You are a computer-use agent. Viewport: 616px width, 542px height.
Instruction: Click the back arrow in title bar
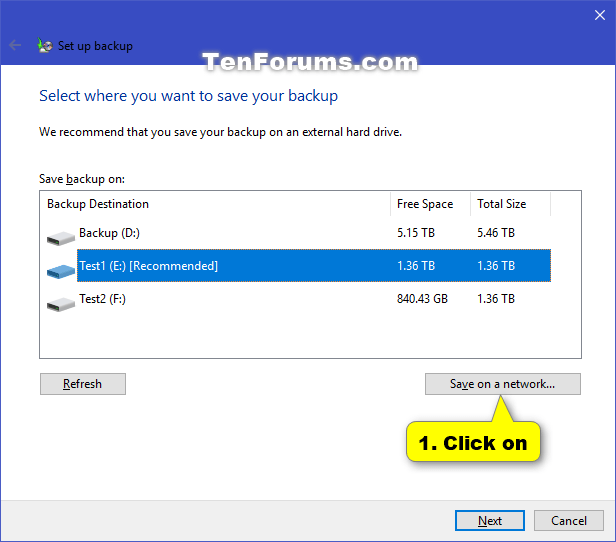[x=15, y=45]
